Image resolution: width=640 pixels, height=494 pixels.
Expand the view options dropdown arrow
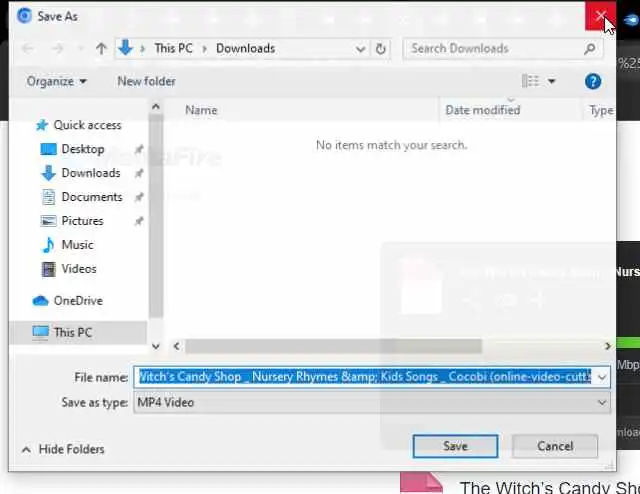coord(551,81)
